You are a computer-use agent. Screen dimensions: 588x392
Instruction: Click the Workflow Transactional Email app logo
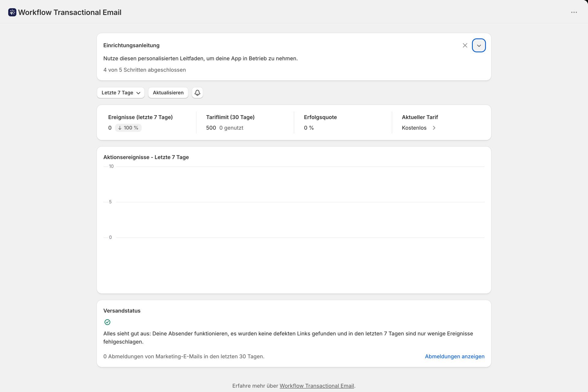pos(12,12)
